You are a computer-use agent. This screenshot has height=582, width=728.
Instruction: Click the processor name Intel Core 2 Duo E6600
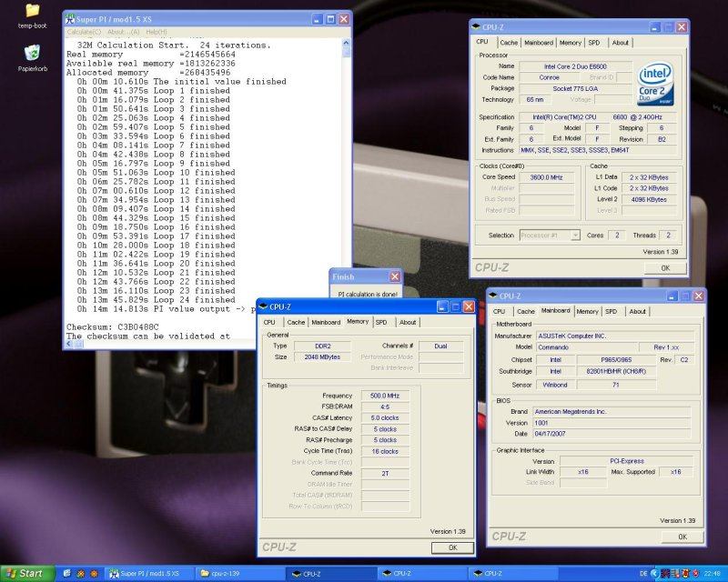pos(575,66)
